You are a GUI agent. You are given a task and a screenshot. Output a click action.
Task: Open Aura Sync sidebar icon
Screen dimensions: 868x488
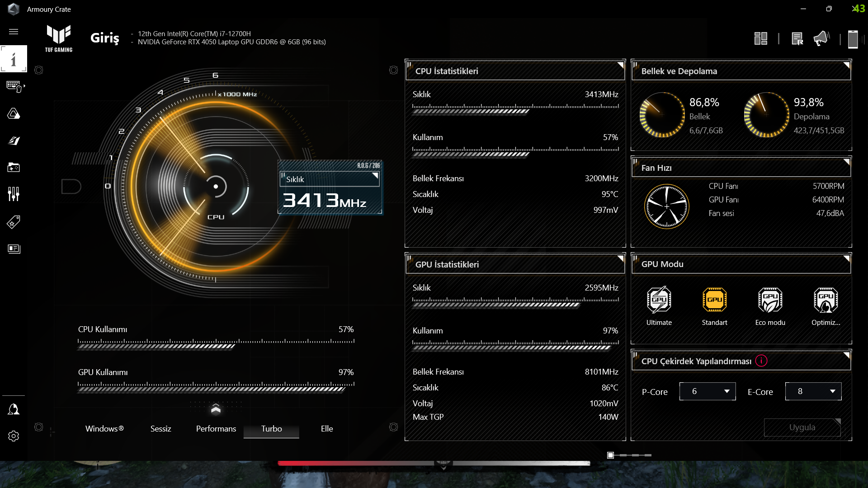pyautogui.click(x=14, y=113)
